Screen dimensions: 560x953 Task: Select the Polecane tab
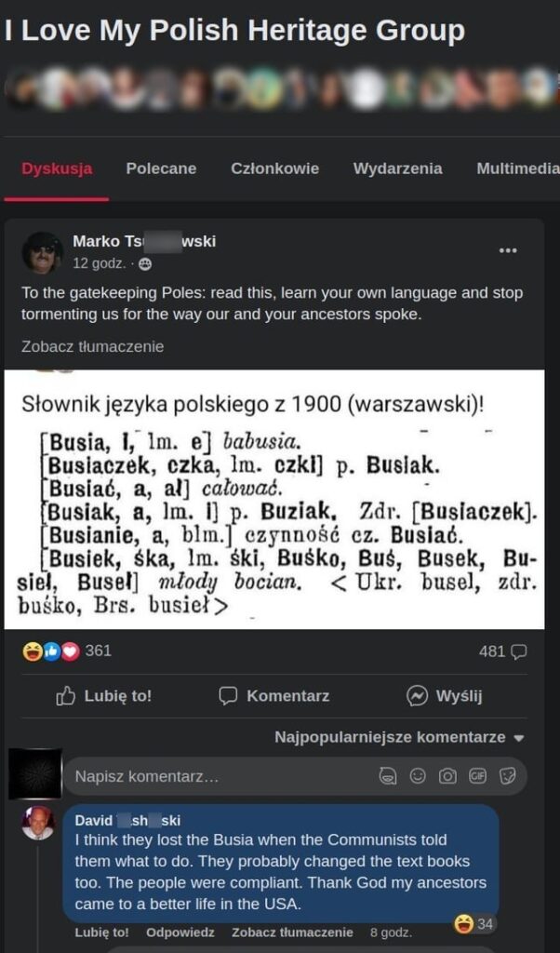pos(161,169)
